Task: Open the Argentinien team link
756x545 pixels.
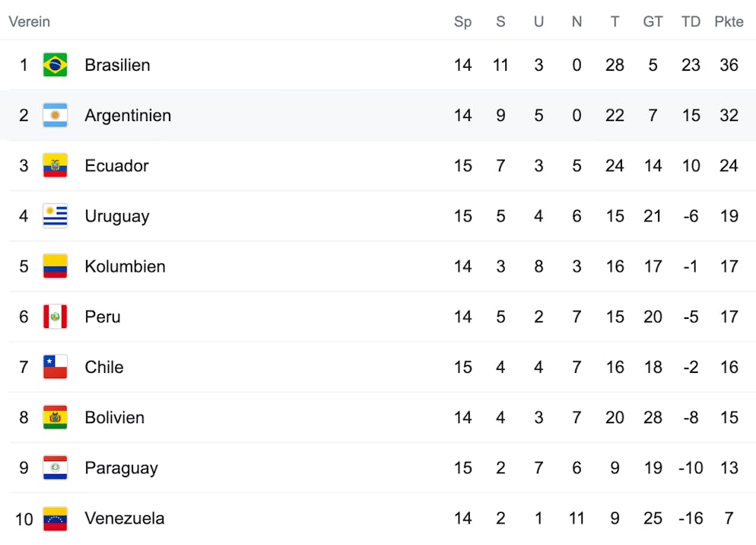Action: (x=128, y=116)
